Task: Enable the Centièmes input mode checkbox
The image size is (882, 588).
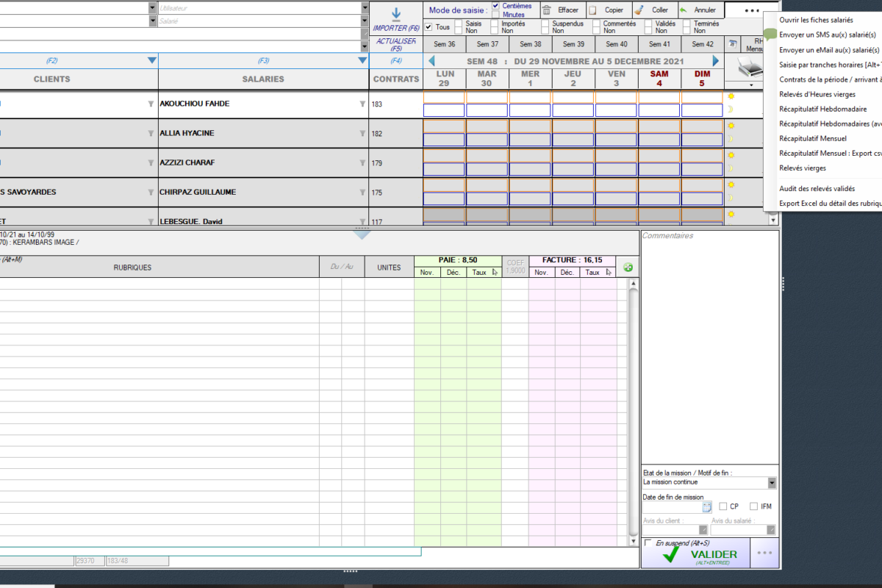Action: (x=495, y=6)
